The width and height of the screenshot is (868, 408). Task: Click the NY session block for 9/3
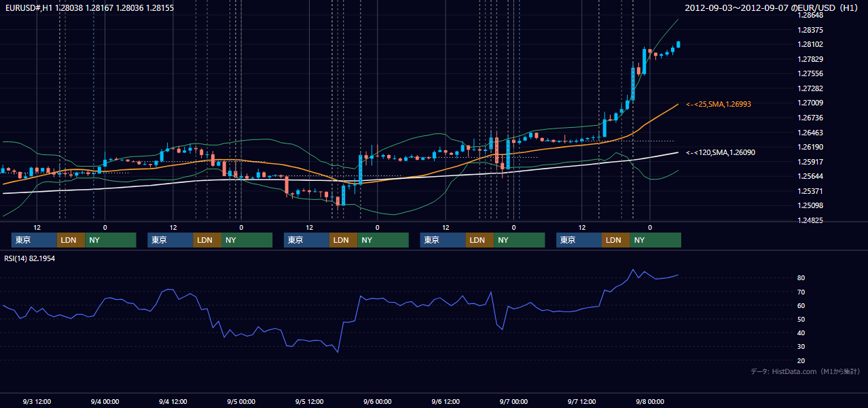111,240
